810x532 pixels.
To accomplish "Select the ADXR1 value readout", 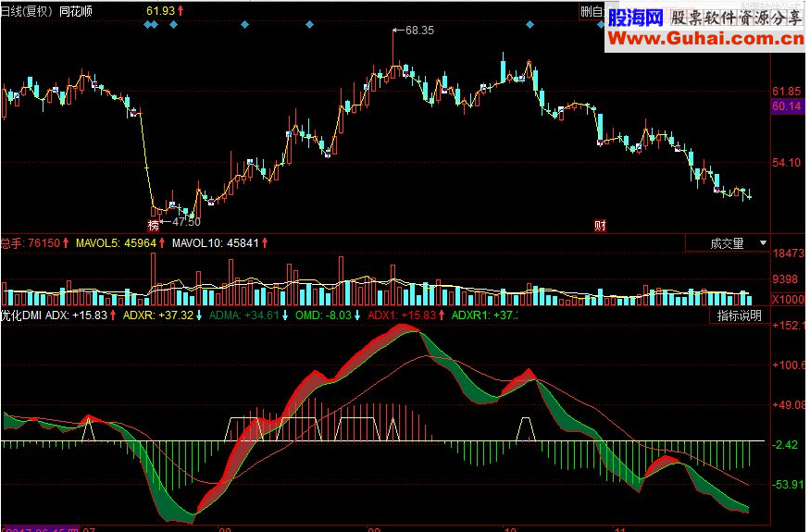I will click(484, 315).
